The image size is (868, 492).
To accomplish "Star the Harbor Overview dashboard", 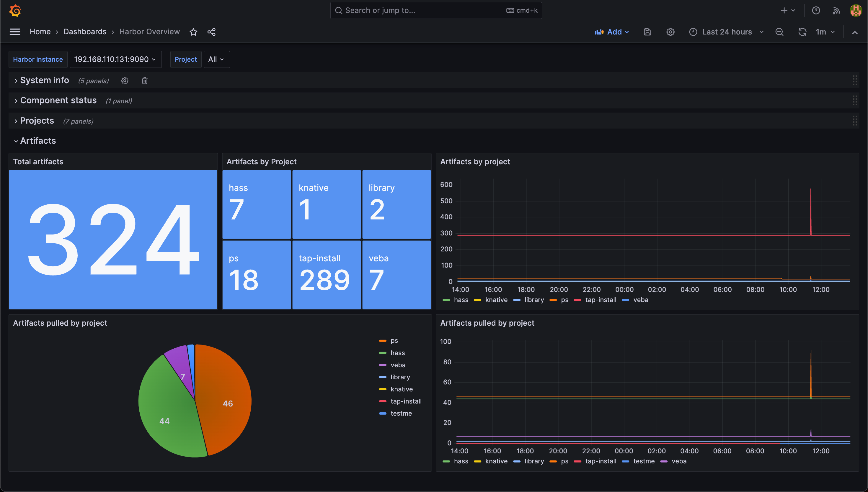I will 193,32.
